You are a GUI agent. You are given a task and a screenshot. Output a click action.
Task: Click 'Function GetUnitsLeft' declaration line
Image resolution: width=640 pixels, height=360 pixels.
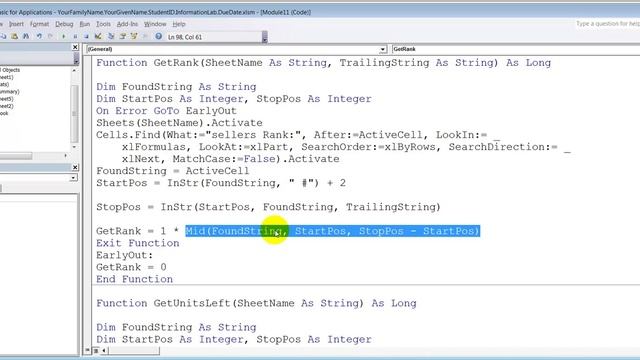point(256,303)
